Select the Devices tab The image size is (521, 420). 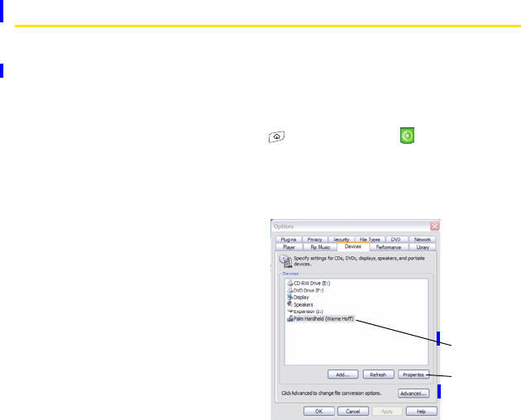pos(353,246)
